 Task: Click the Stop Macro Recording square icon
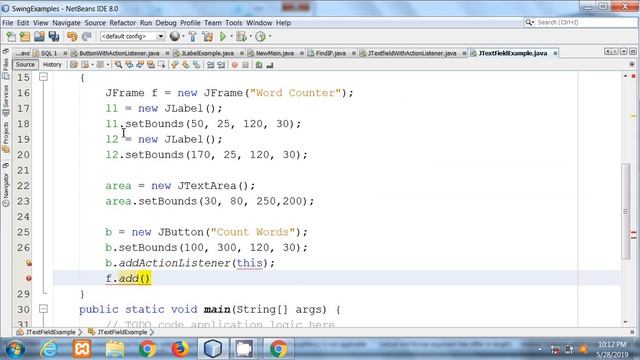[245, 65]
